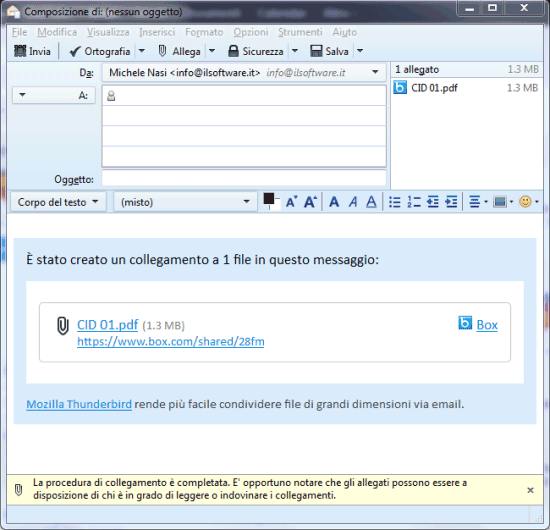Click the window title bar mail icon
Image resolution: width=550 pixels, height=530 pixels.
tap(13, 12)
